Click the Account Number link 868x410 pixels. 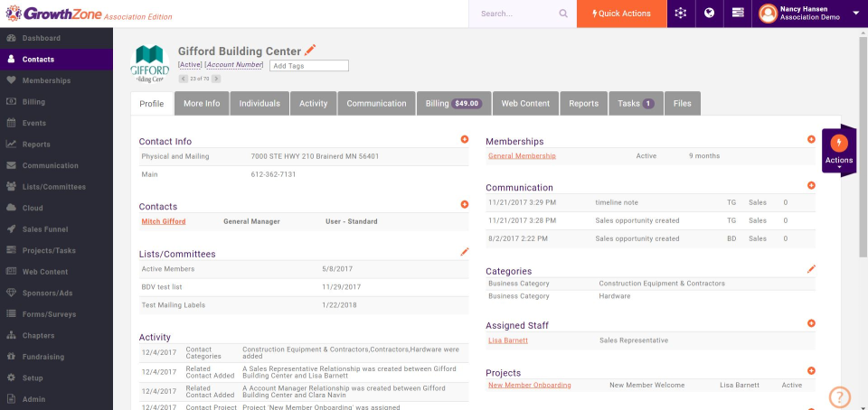[x=234, y=65]
